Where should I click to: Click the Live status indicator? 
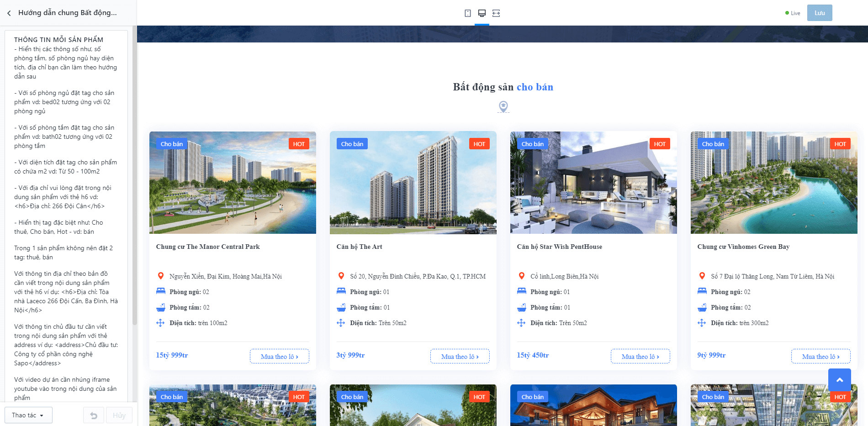tap(793, 13)
